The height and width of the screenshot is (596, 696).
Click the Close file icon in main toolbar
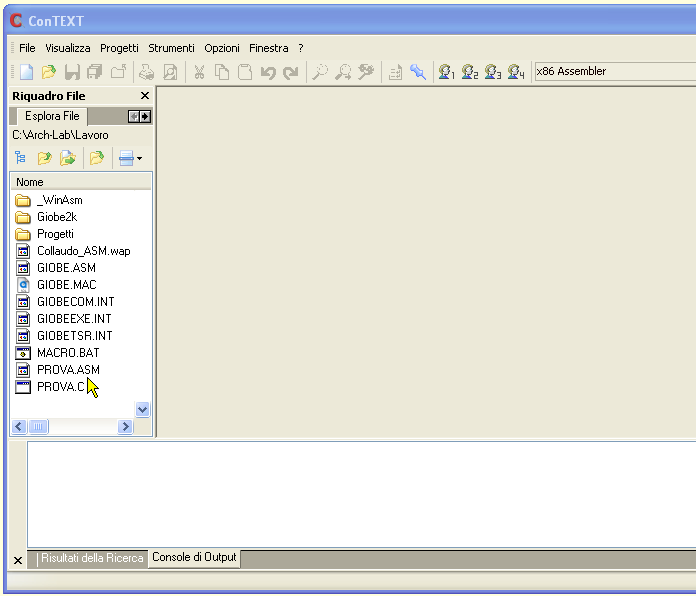[x=118, y=72]
